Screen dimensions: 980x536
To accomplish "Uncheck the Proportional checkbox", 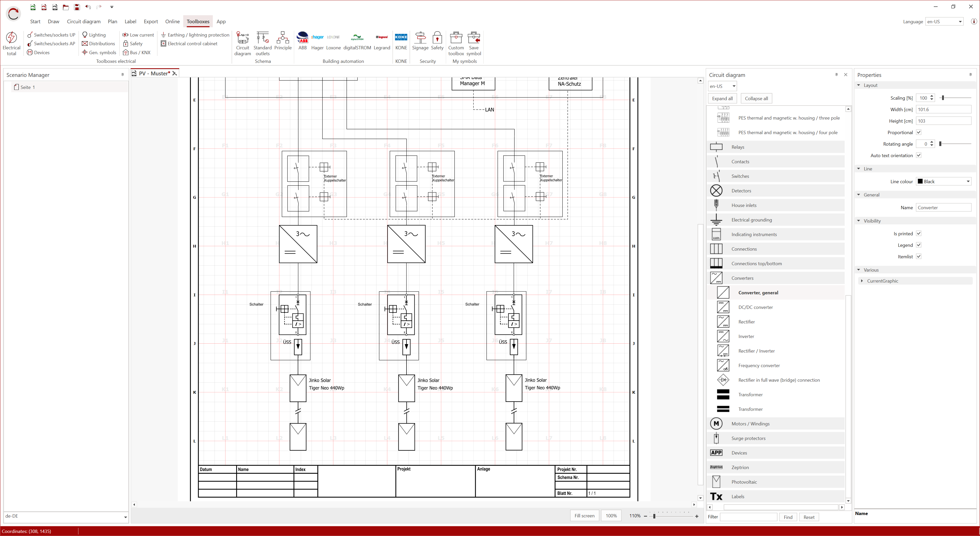I will 918,132.
